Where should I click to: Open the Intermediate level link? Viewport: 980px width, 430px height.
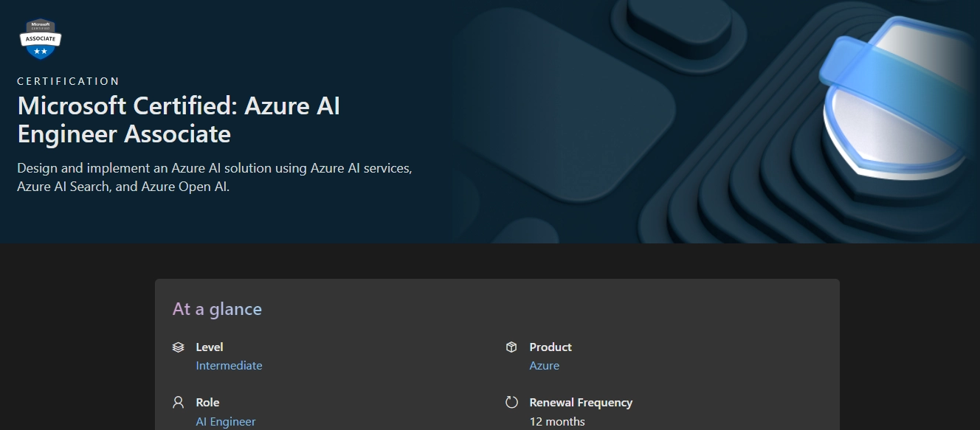click(x=229, y=365)
